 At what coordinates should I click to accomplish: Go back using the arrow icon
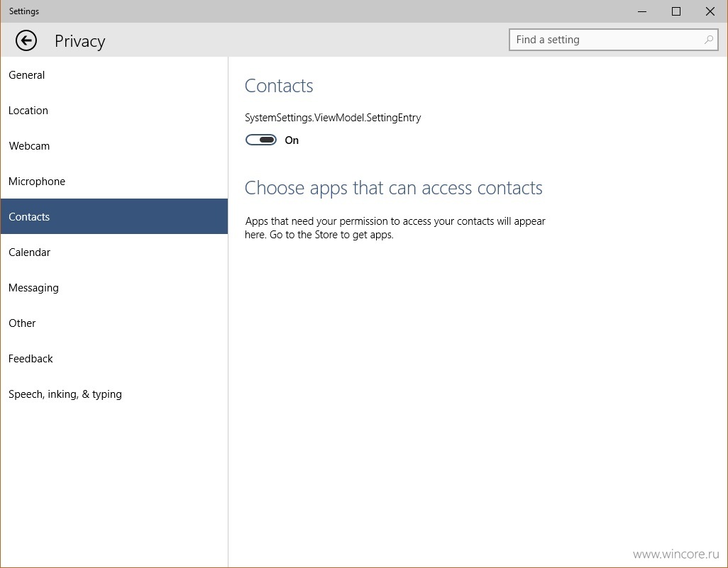click(26, 41)
